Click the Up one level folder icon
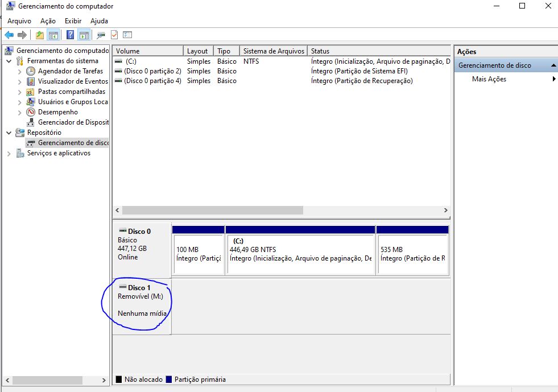558x392 pixels. coord(39,35)
